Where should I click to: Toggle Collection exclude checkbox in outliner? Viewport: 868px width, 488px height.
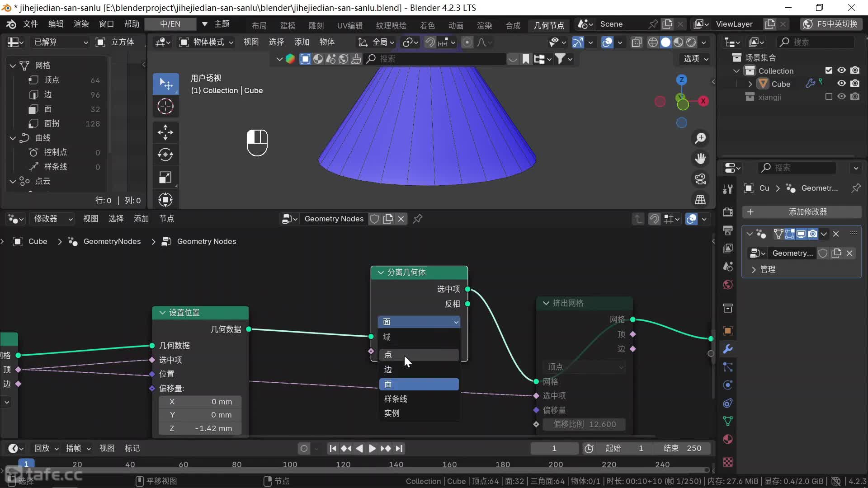[829, 70]
